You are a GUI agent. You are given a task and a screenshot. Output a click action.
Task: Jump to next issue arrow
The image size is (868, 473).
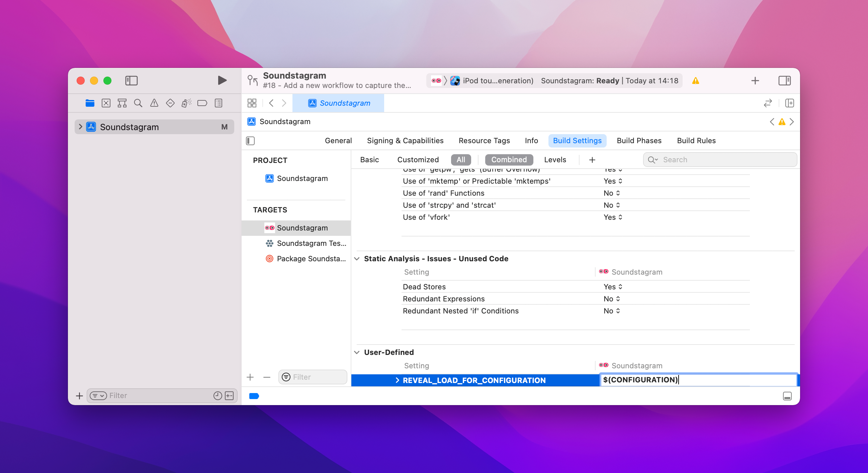[x=792, y=122]
